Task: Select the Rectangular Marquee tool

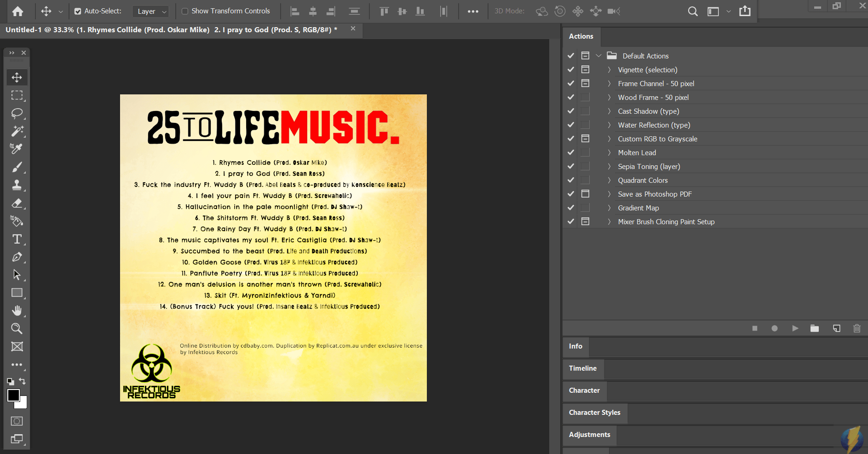Action: (x=17, y=95)
